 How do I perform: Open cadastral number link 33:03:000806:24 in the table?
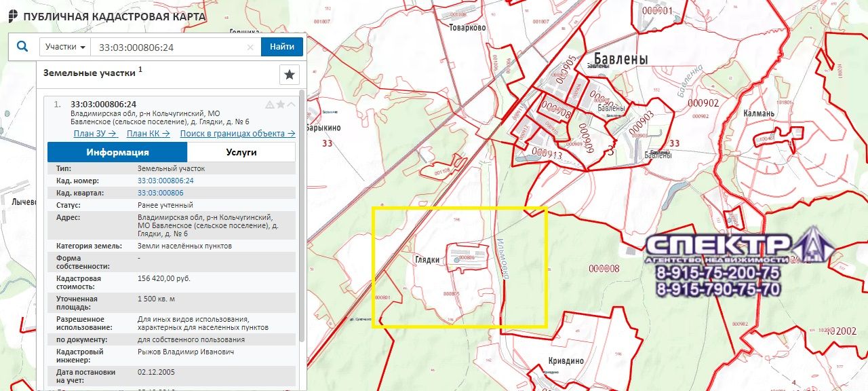pyautogui.click(x=165, y=181)
